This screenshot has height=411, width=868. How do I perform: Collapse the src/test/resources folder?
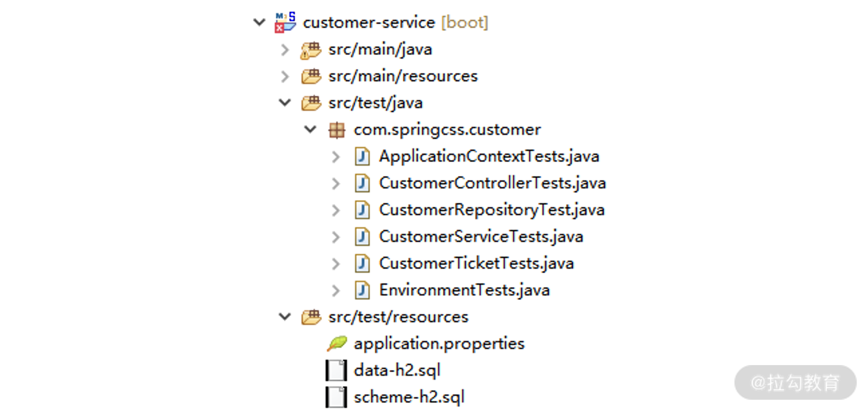[x=285, y=317]
